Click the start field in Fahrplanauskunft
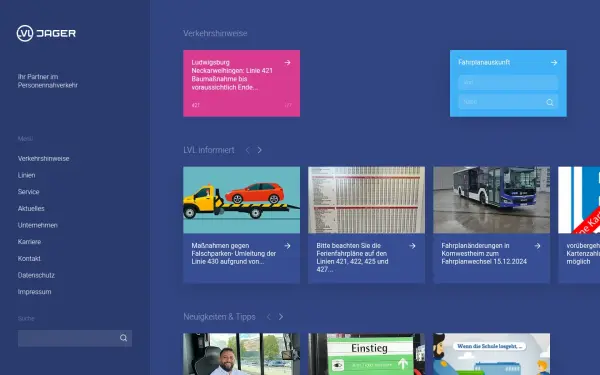Viewport: 600px width, 375px height. [508, 82]
